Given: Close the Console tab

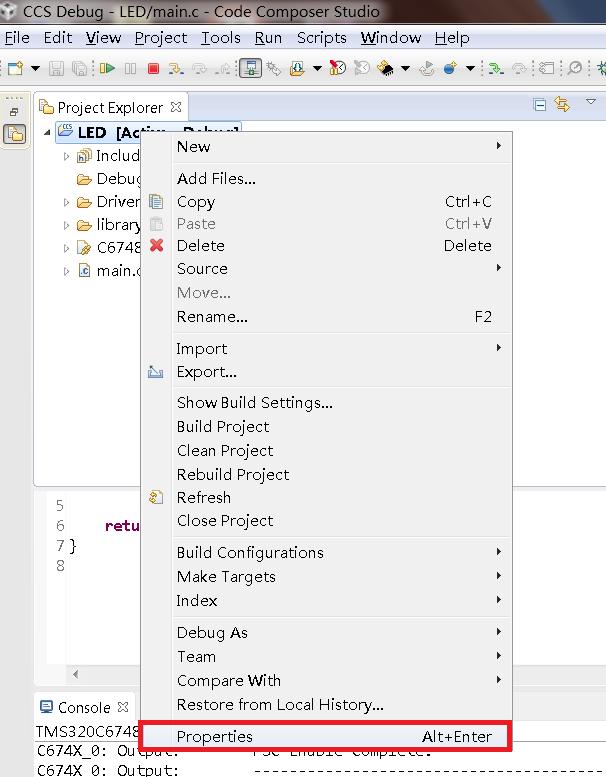Looking at the screenshot, I should point(123,707).
